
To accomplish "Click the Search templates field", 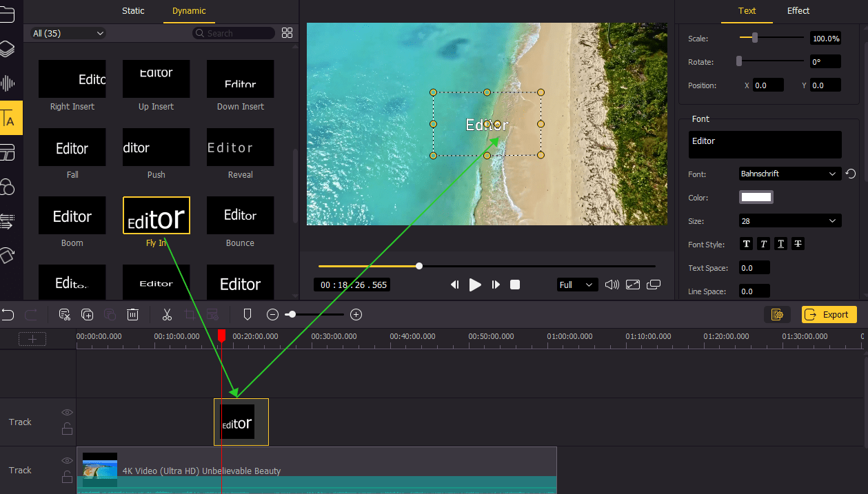I will [234, 33].
